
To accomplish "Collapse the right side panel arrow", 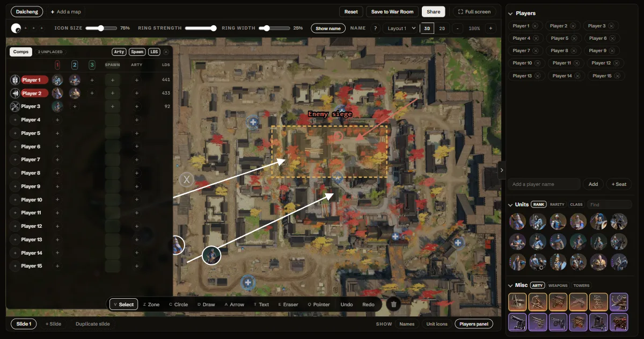I will (502, 170).
